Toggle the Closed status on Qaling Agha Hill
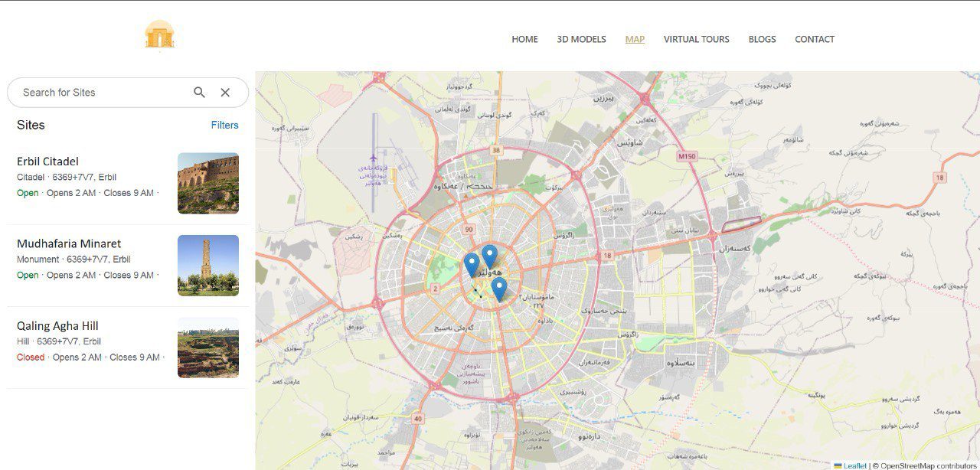This screenshot has width=980, height=470. click(30, 357)
